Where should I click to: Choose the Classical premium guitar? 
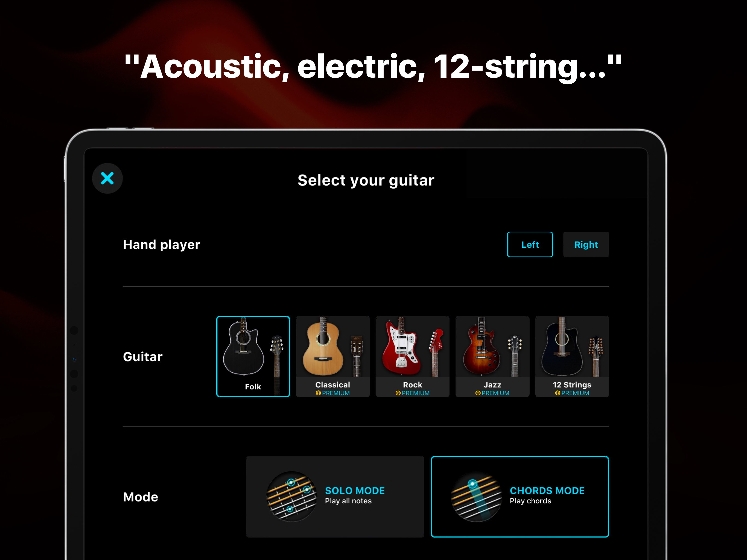(x=333, y=356)
